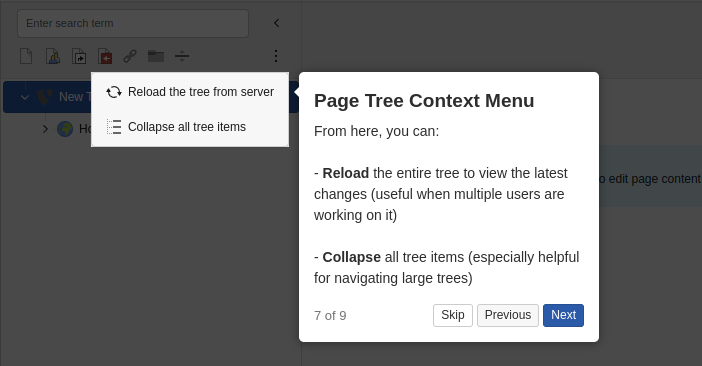Choose Collapse all tree items
Viewport: 702px width, 366px height.
(x=190, y=127)
